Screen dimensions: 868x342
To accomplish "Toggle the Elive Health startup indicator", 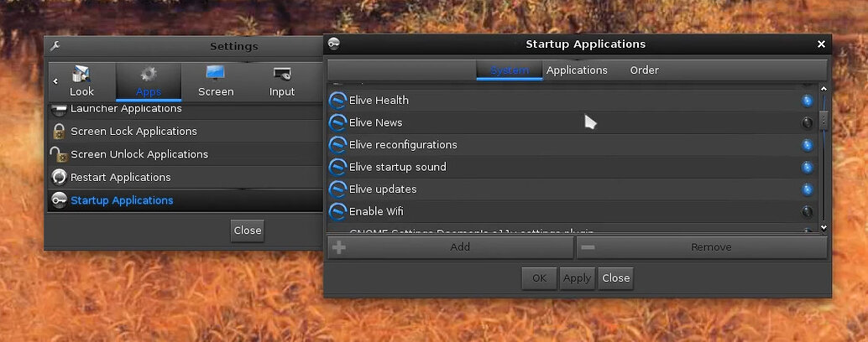I will [x=807, y=101].
